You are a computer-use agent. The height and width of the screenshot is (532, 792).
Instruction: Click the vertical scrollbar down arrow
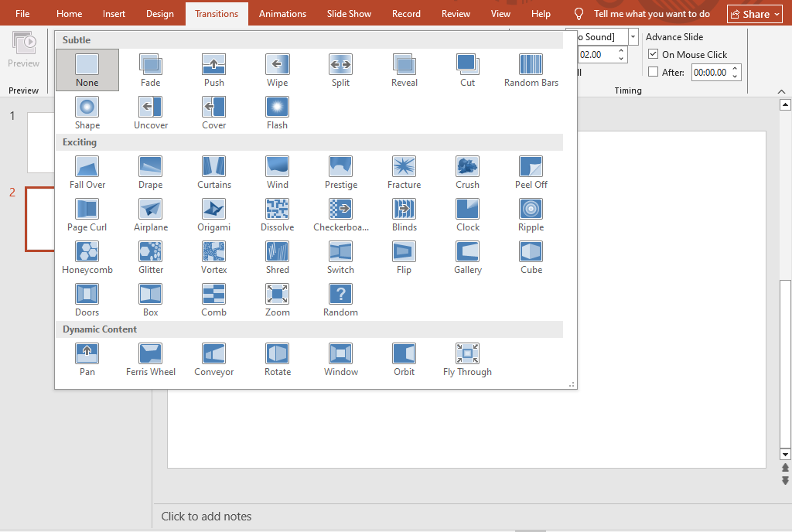pos(785,454)
